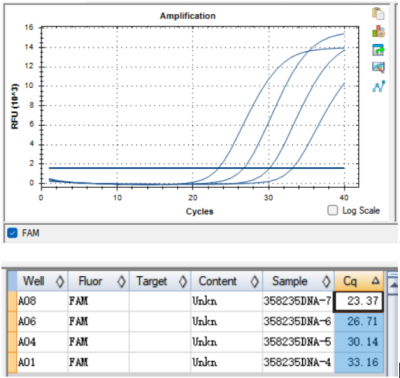Click sample 358235DNA-4 cell
The image size is (400, 378).
click(x=298, y=362)
